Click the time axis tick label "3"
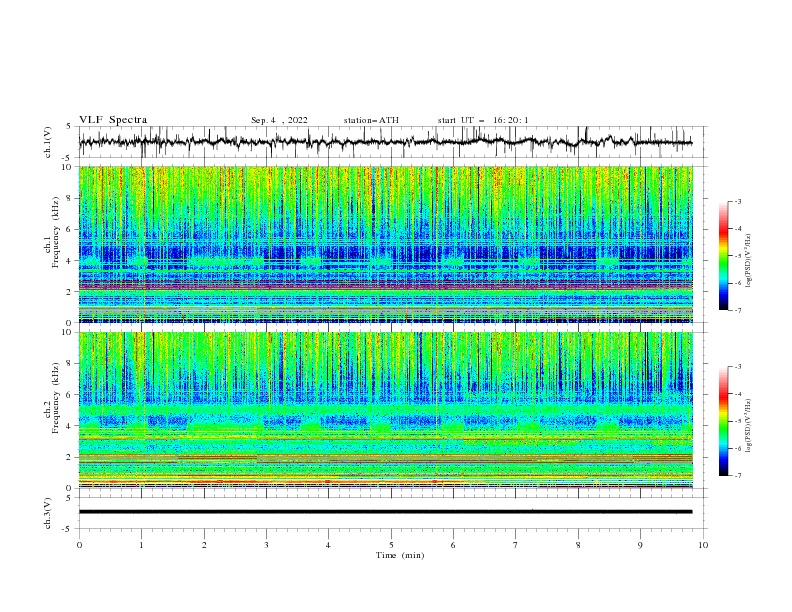The image size is (792, 612). tap(266, 545)
